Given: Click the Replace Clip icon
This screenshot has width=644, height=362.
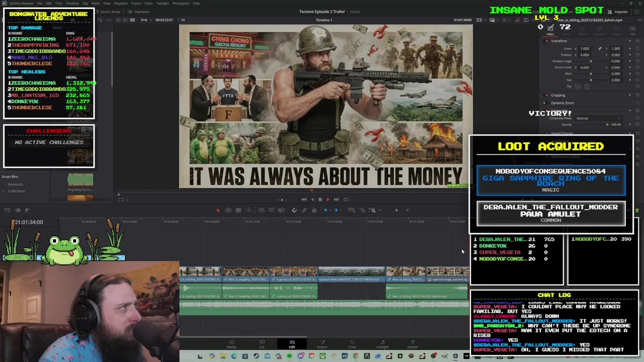Looking at the screenshot, I should pyautogui.click(x=281, y=210).
